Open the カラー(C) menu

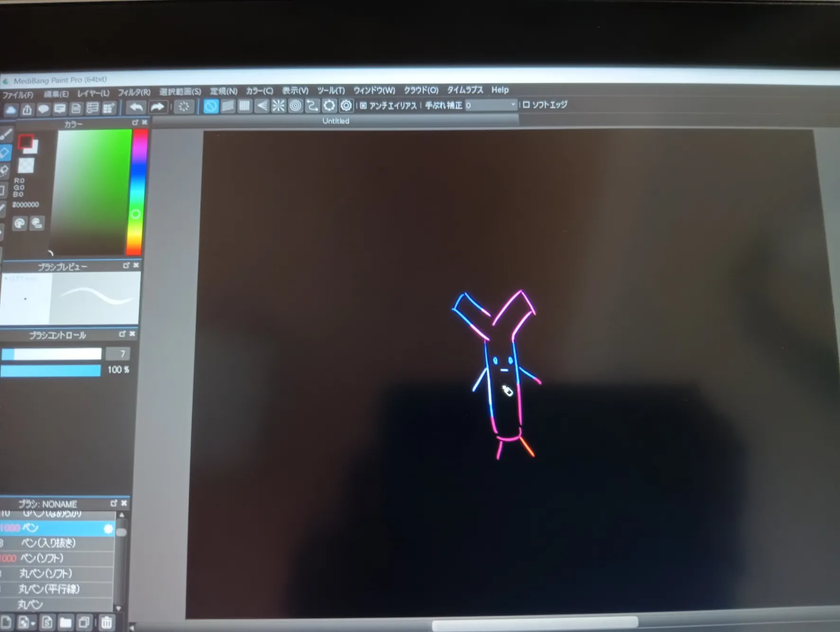pos(259,90)
